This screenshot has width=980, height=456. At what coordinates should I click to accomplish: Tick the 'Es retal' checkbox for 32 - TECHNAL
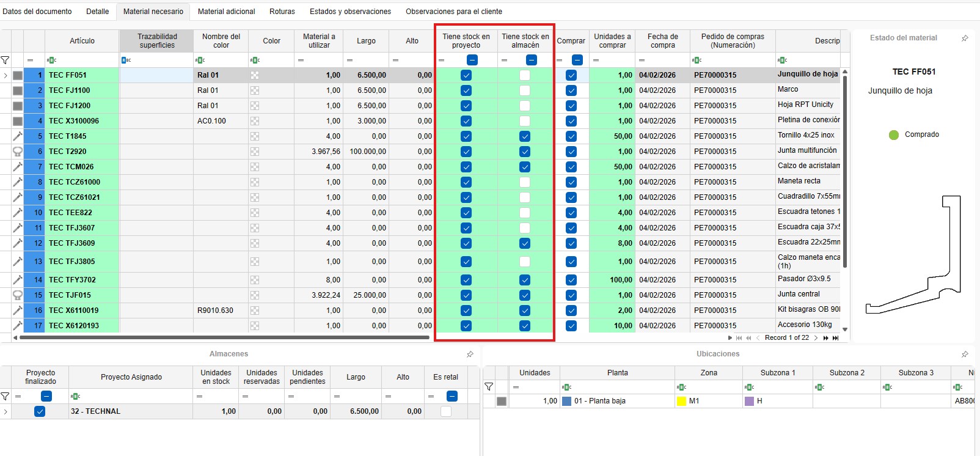[x=446, y=411]
